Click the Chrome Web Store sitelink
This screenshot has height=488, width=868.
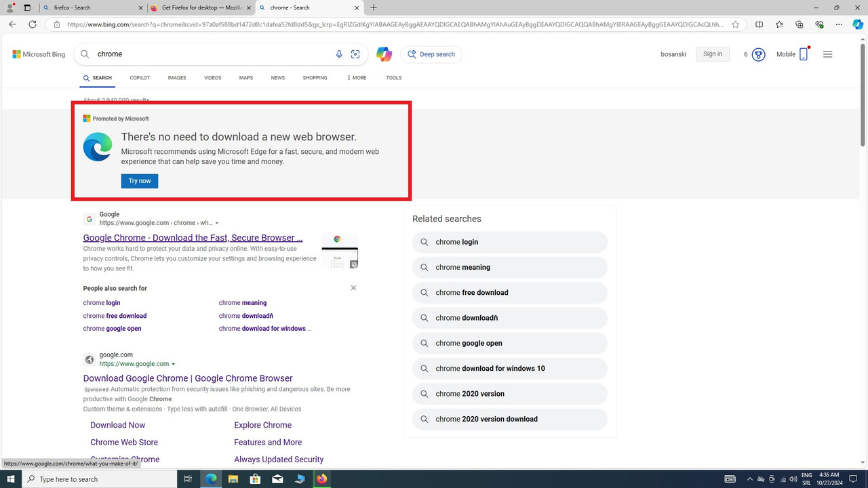pos(124,442)
